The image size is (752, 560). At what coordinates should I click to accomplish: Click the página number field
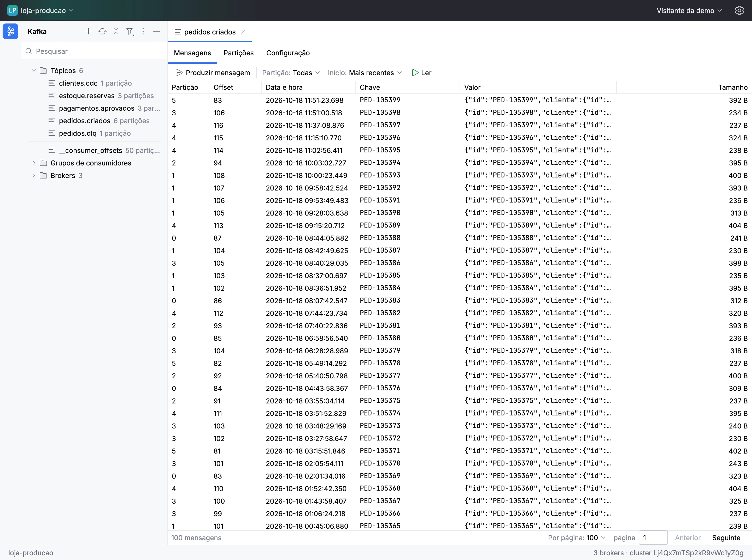653,538
